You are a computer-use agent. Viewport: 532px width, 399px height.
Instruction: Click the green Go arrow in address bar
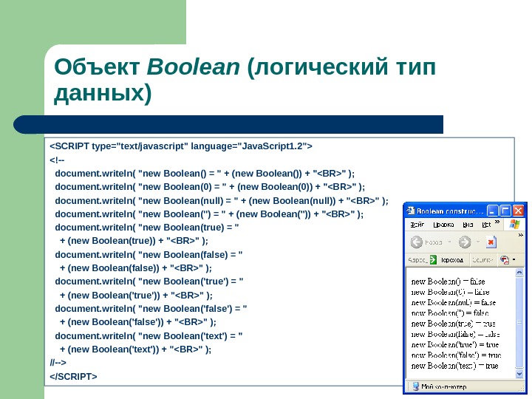point(433,260)
